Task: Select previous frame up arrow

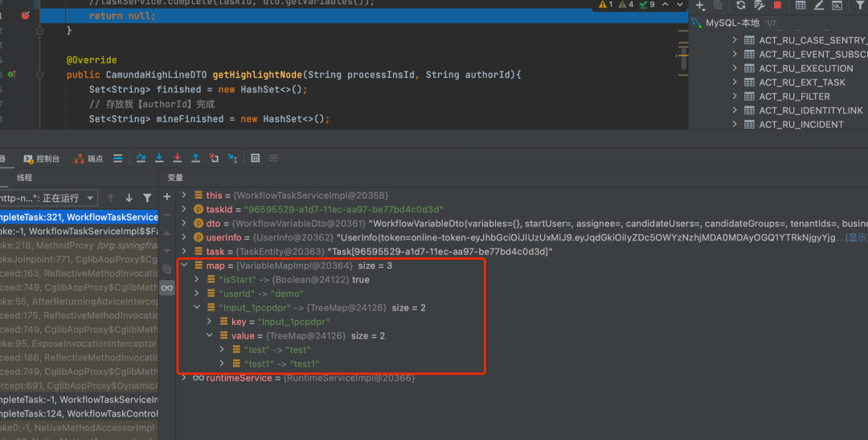Action: point(111,198)
